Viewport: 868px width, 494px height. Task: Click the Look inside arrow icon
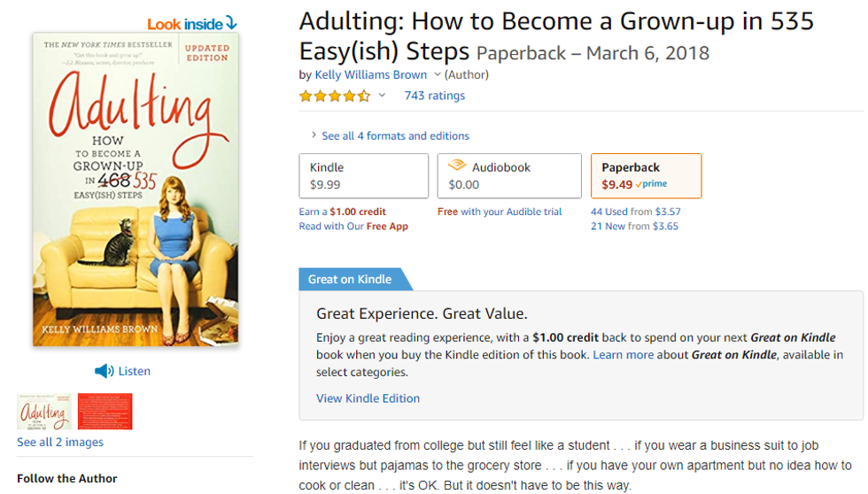pyautogui.click(x=231, y=23)
